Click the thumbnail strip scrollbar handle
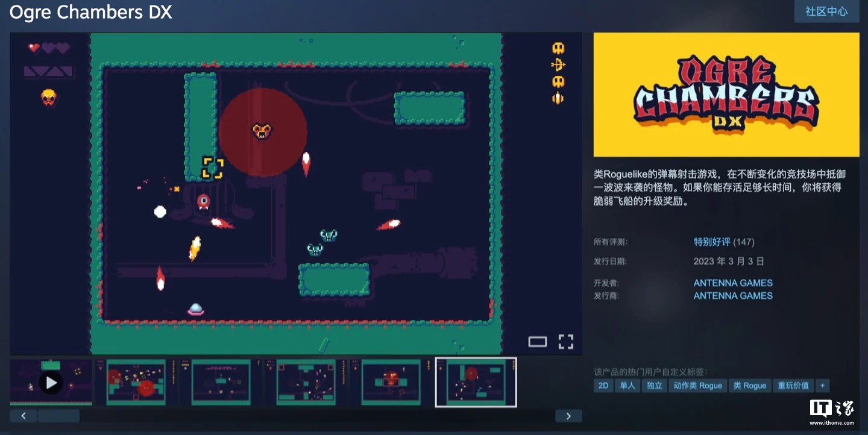The height and width of the screenshot is (435, 868). pos(58,416)
